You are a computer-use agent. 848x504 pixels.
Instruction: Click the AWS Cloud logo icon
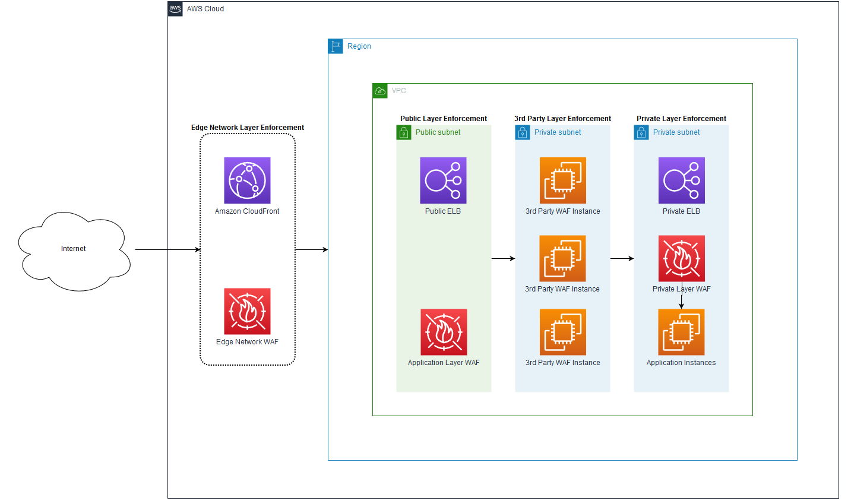click(175, 9)
